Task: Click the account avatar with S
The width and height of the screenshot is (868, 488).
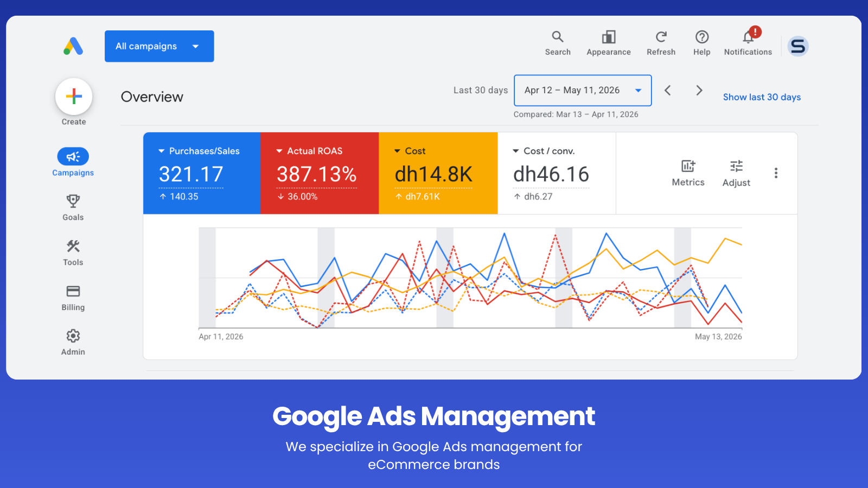Action: pyautogui.click(x=798, y=46)
